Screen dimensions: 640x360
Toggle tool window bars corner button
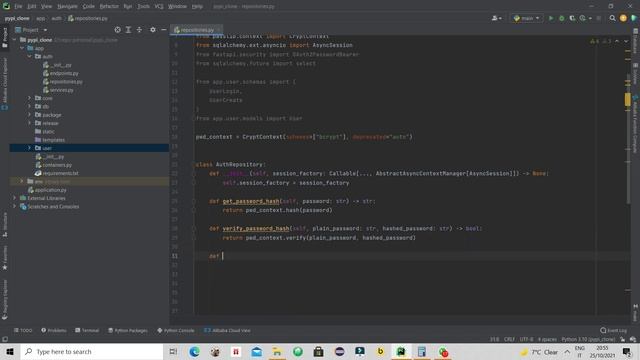point(5,339)
